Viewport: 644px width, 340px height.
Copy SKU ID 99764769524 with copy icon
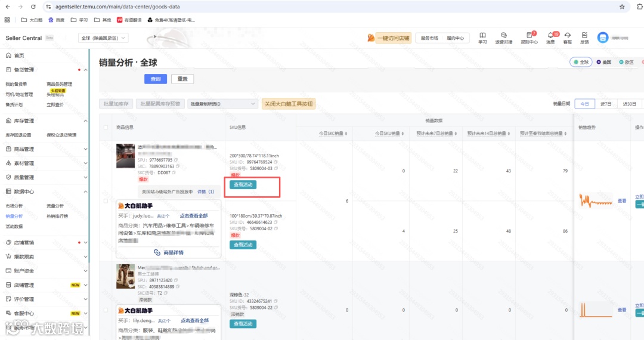tap(275, 162)
